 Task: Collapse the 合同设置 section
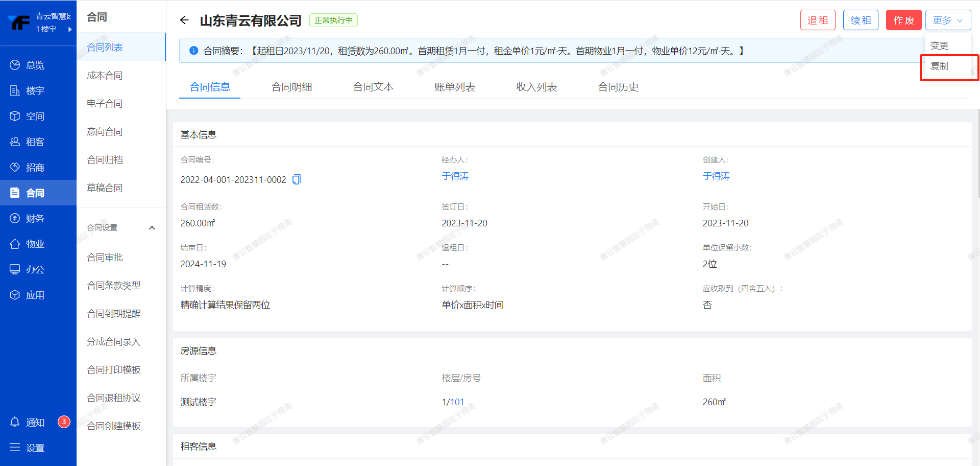point(152,228)
